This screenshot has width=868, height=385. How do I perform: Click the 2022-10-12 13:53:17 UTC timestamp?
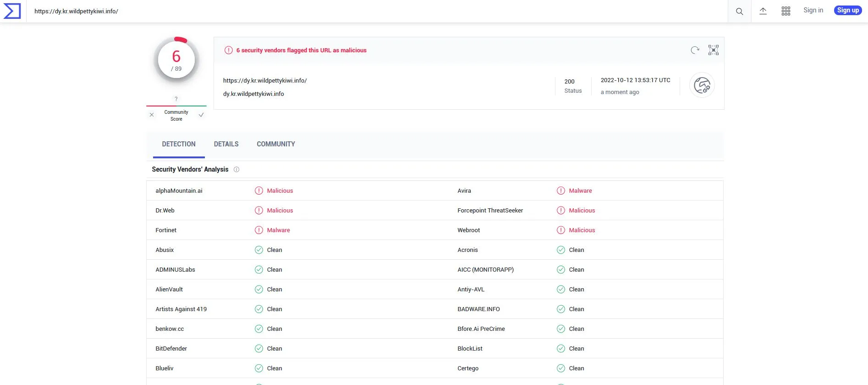click(635, 80)
